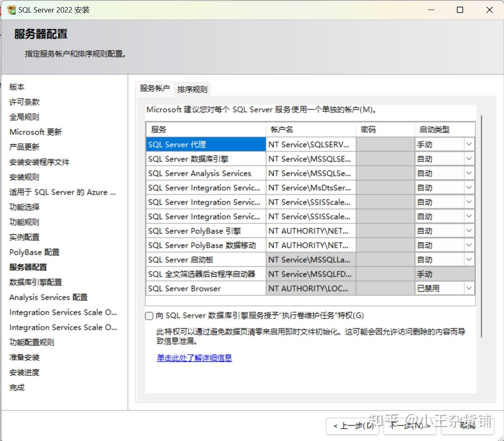This screenshot has width=504, height=441.
Task: Select PolyBase 配置 in the sidebar
Action: 34,252
